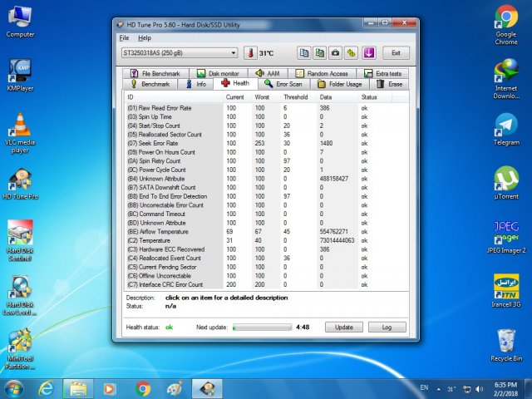Image resolution: width=532 pixels, height=399 pixels.
Task: Click the volume speaker tray icon
Action: click(480, 389)
